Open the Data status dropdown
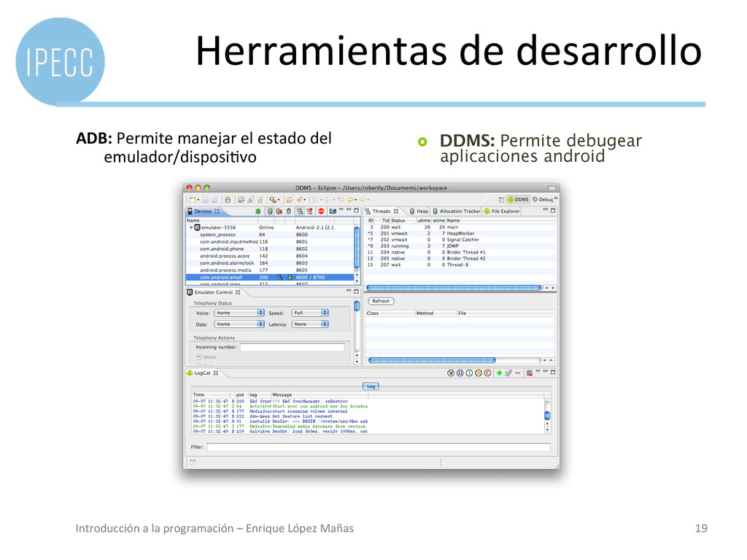The width and height of the screenshot is (747, 560). [239, 324]
